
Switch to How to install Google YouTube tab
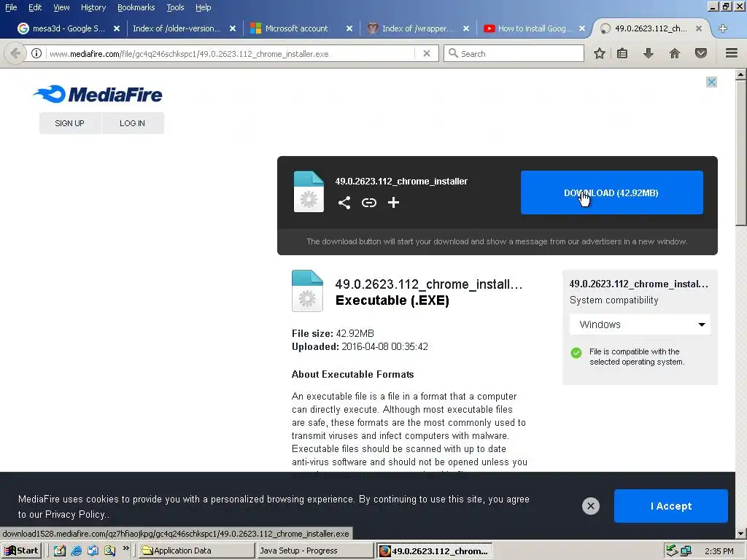pyautogui.click(x=535, y=28)
